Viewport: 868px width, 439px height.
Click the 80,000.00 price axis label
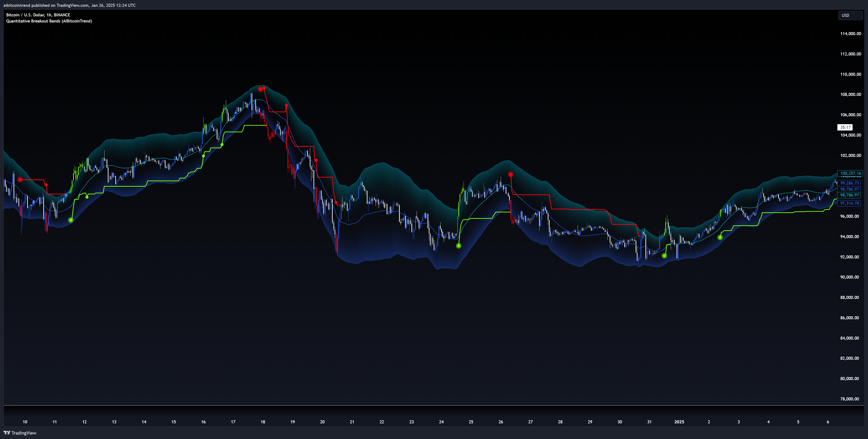850,379
